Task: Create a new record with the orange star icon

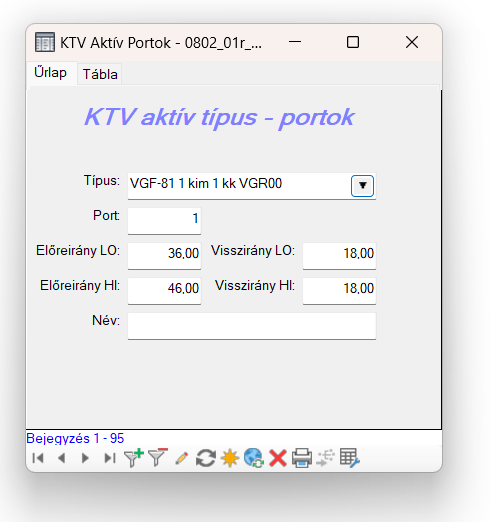Action: pyautogui.click(x=230, y=458)
